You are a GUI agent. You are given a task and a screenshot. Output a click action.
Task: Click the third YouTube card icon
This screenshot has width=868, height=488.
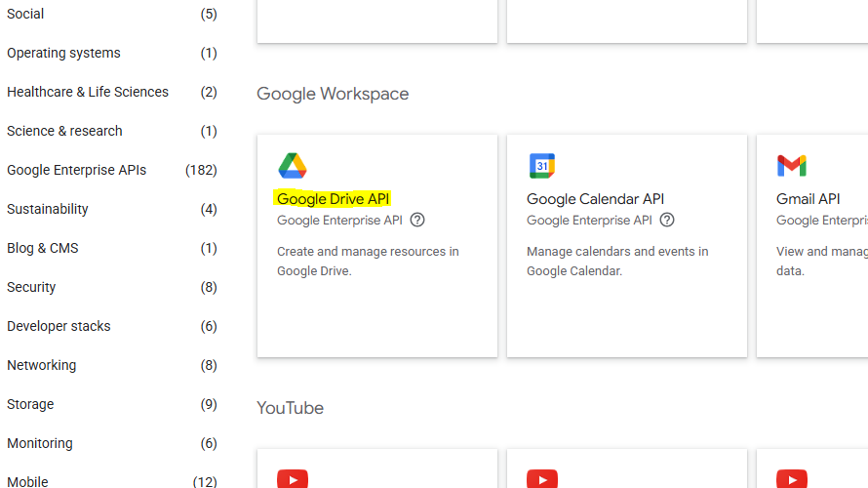click(x=792, y=478)
